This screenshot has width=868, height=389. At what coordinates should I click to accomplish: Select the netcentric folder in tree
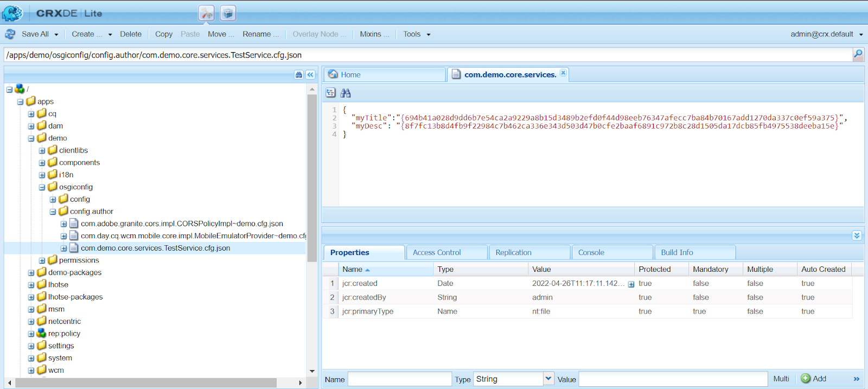pyautogui.click(x=65, y=321)
